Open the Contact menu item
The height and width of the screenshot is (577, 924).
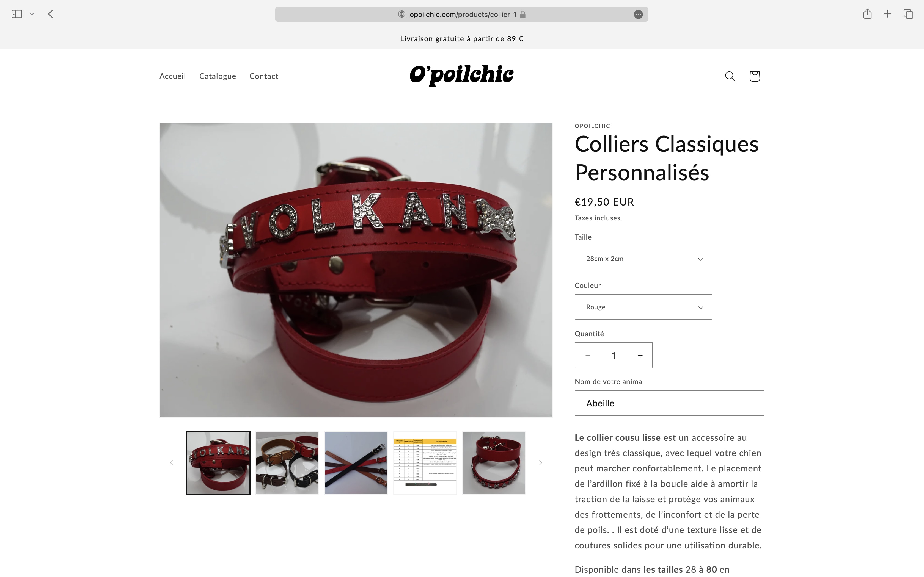point(264,76)
